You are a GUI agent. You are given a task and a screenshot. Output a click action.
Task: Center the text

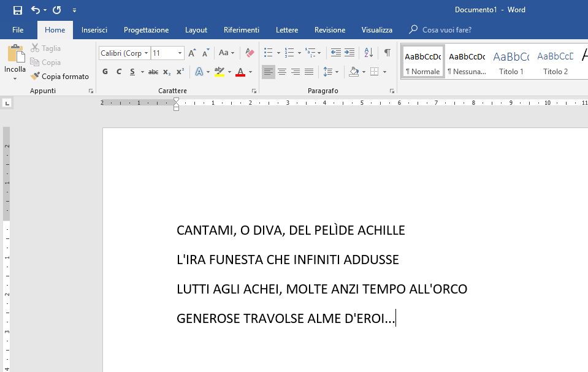pyautogui.click(x=282, y=72)
